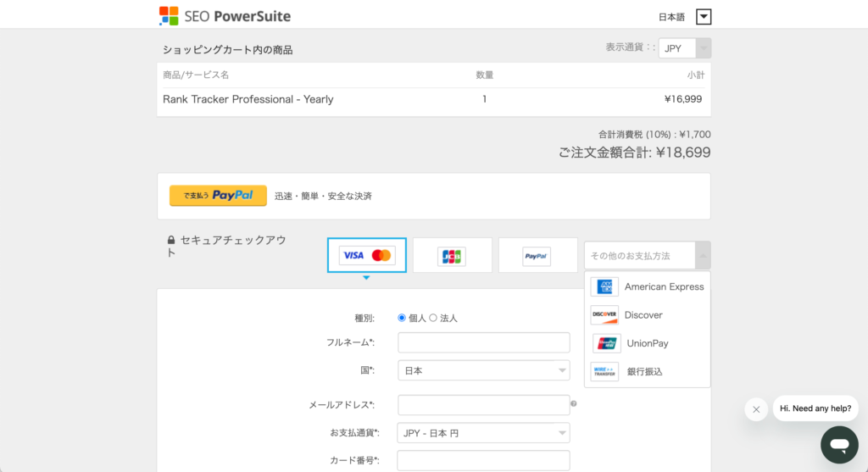Pay with the yellow PayPal button

point(218,196)
